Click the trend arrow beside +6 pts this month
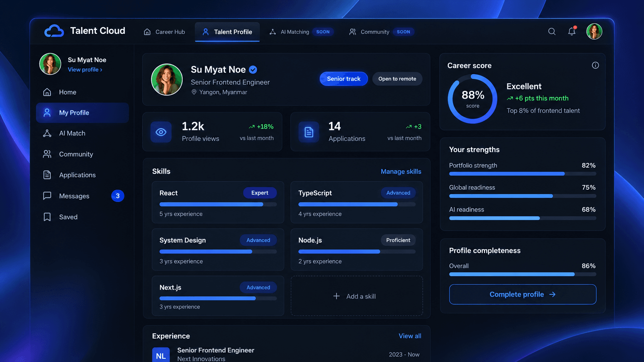 (x=510, y=98)
